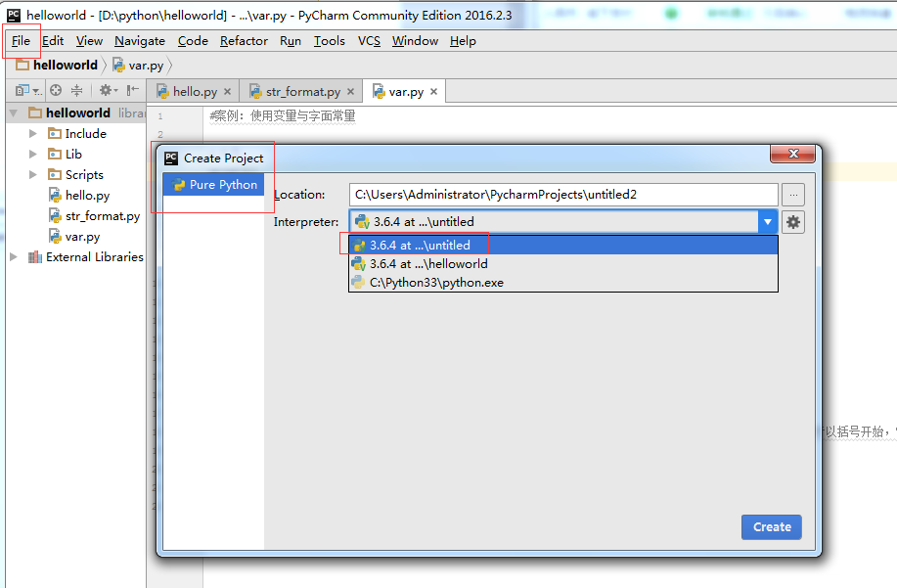Click the hide project panel icon
The width and height of the screenshot is (897, 588).
(x=133, y=90)
